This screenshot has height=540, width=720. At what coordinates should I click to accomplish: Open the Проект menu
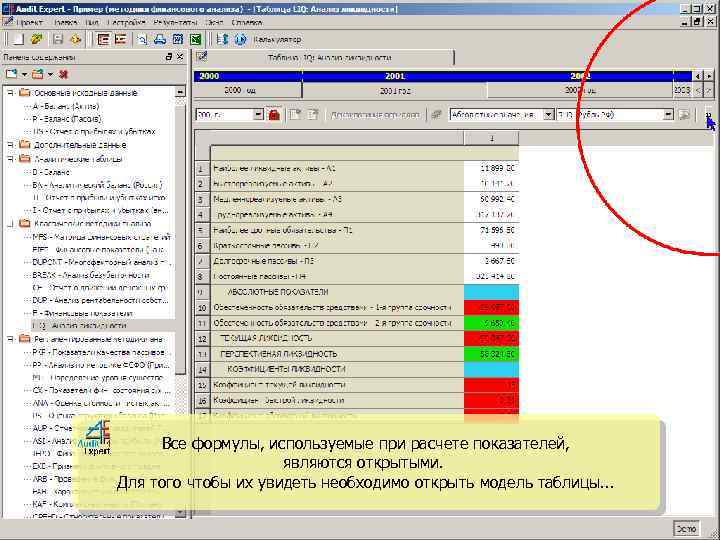point(29,22)
